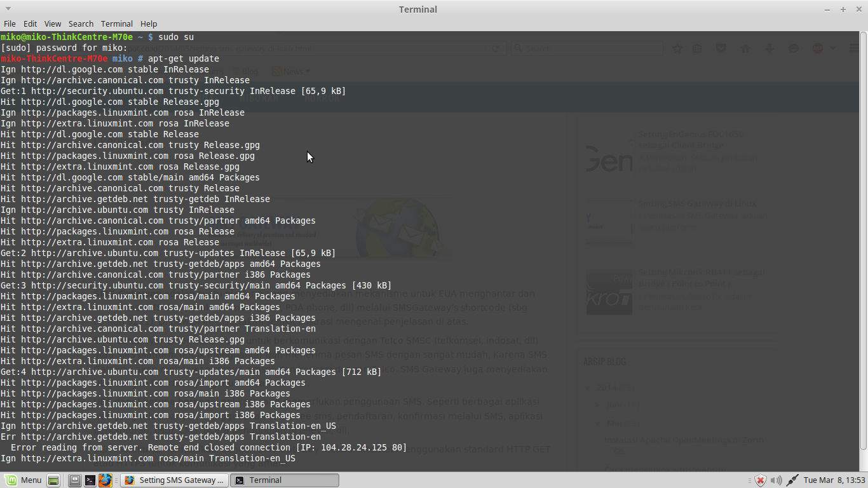Click the 'Ign http://archive.ubuntu.com trusty InRelease' line

point(118,210)
